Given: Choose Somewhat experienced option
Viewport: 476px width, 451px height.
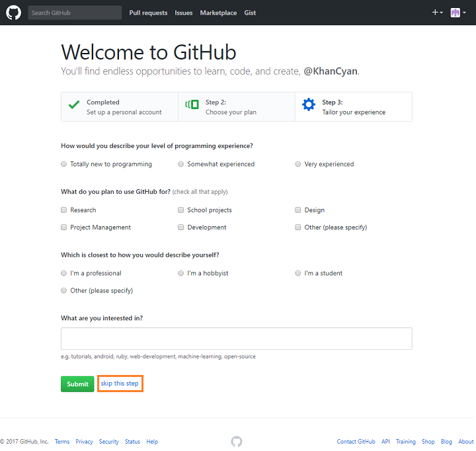Looking at the screenshot, I should [x=181, y=164].
